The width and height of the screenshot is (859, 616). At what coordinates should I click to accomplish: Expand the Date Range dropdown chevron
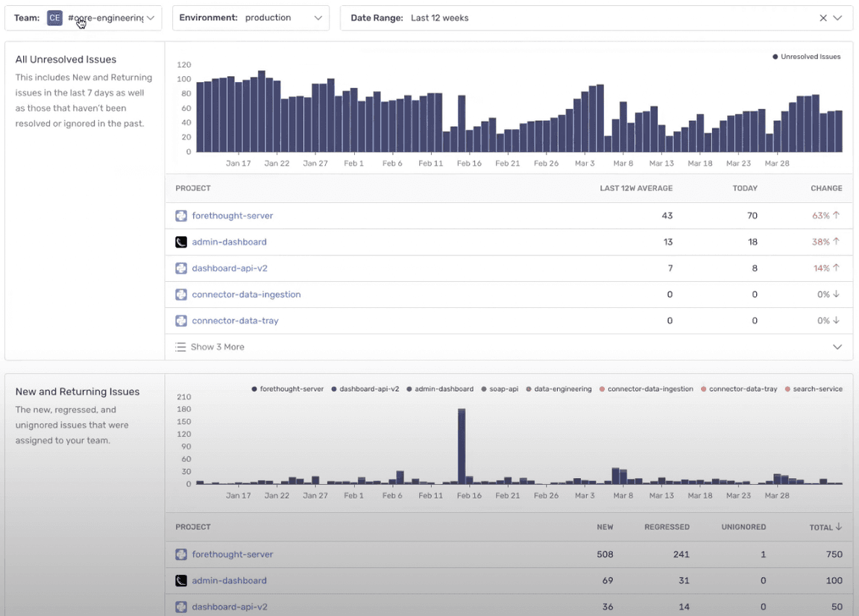tap(837, 18)
